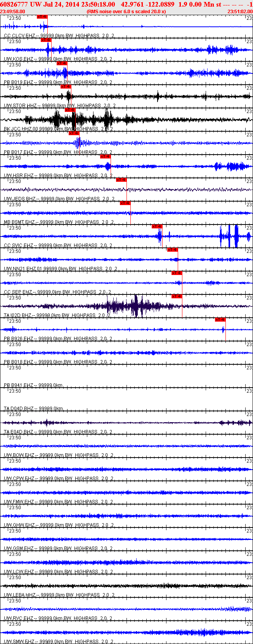Click the 'CC.CLCV.EHZ' station label

click(x=19, y=36)
